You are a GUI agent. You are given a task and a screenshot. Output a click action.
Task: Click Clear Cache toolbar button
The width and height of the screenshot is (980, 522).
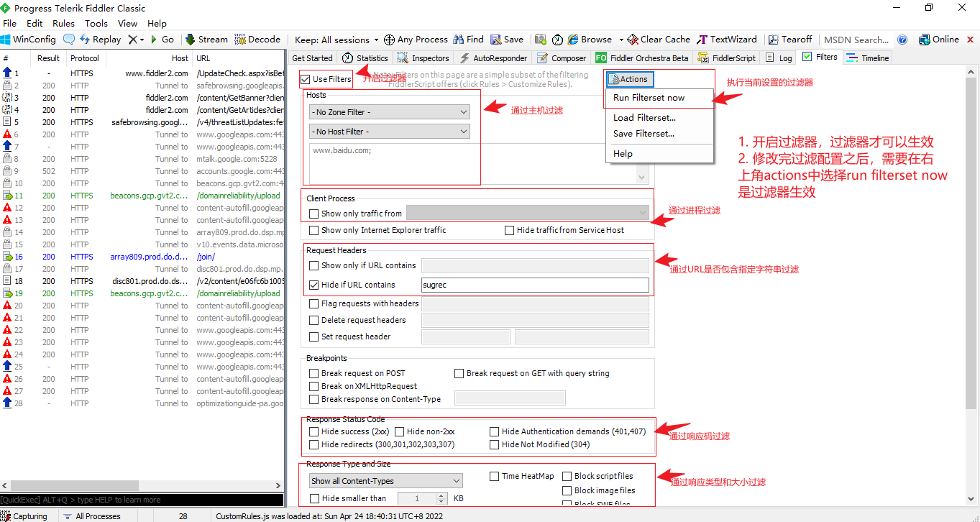(x=659, y=40)
